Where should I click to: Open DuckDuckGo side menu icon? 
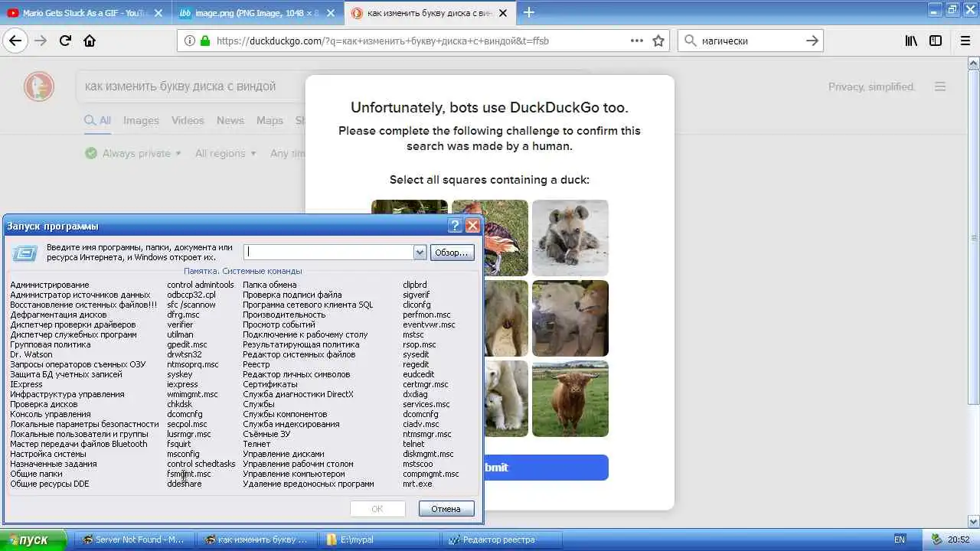pyautogui.click(x=940, y=86)
